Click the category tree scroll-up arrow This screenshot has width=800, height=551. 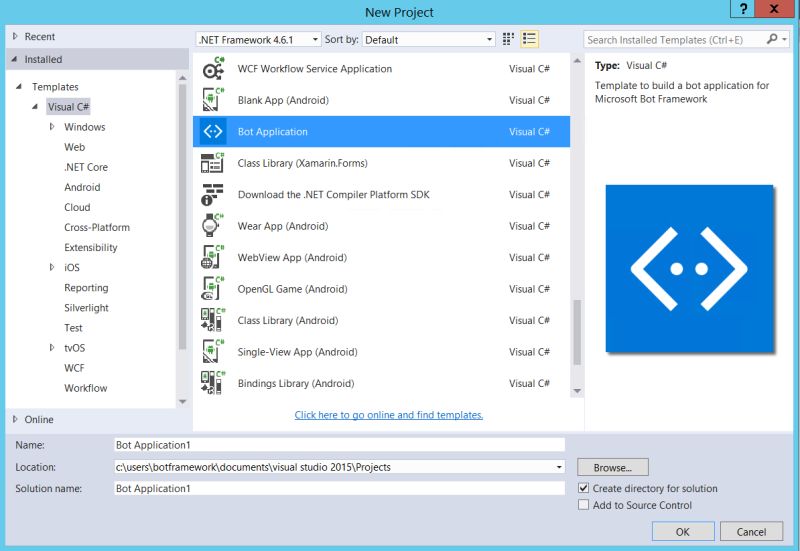[182, 78]
